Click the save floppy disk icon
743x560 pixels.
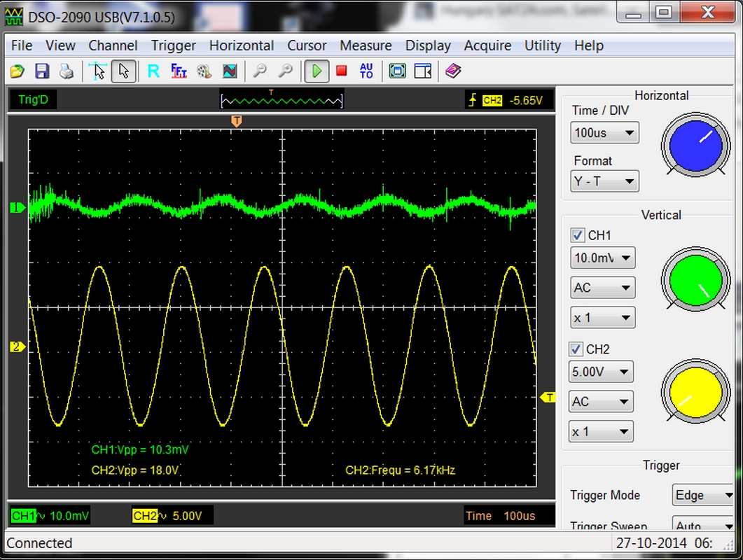click(41, 71)
